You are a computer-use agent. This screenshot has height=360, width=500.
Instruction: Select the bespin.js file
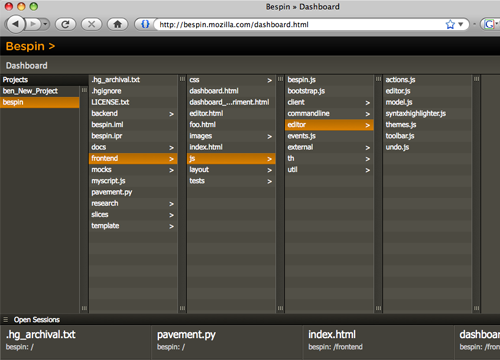click(329, 80)
